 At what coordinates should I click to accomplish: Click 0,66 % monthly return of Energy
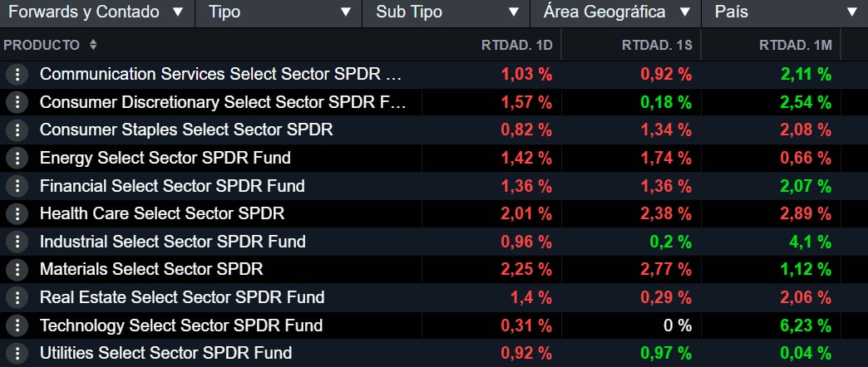click(806, 158)
